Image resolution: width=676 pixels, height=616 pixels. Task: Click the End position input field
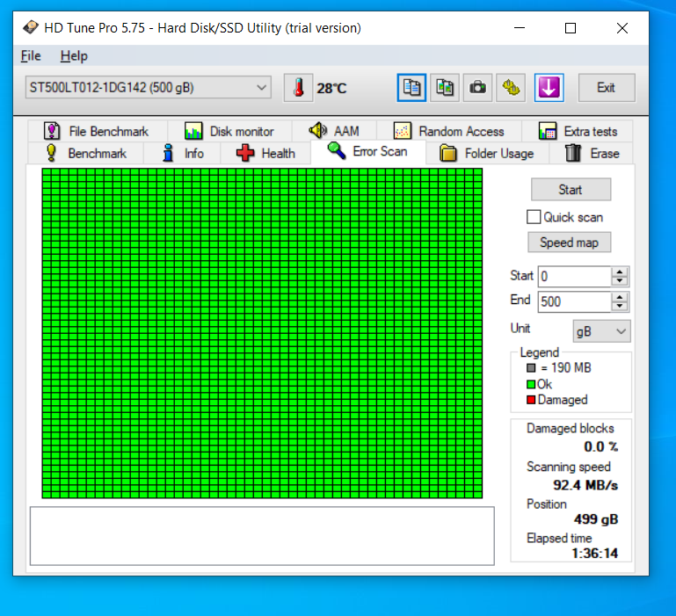click(574, 301)
